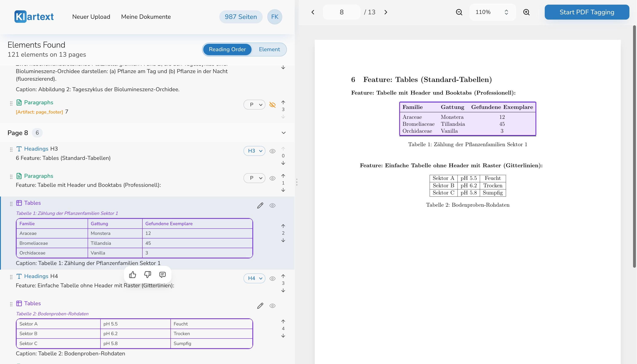Screen dimensions: 637x364
Task: Click '[Artifact: page_footer]' label
Action: [39, 112]
